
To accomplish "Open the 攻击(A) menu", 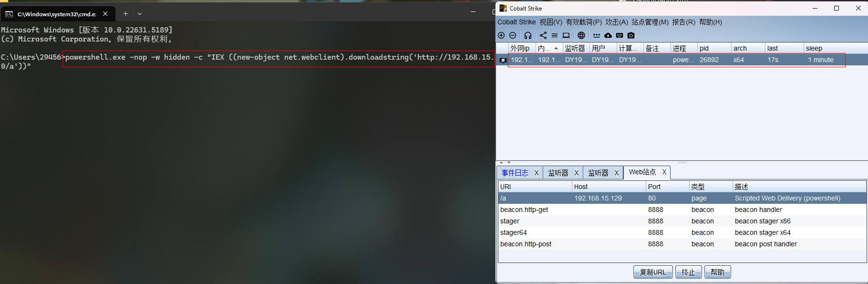I will [617, 22].
